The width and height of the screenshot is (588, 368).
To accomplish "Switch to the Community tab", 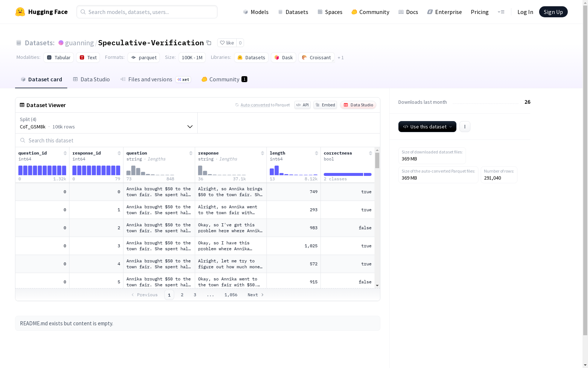I will (224, 79).
